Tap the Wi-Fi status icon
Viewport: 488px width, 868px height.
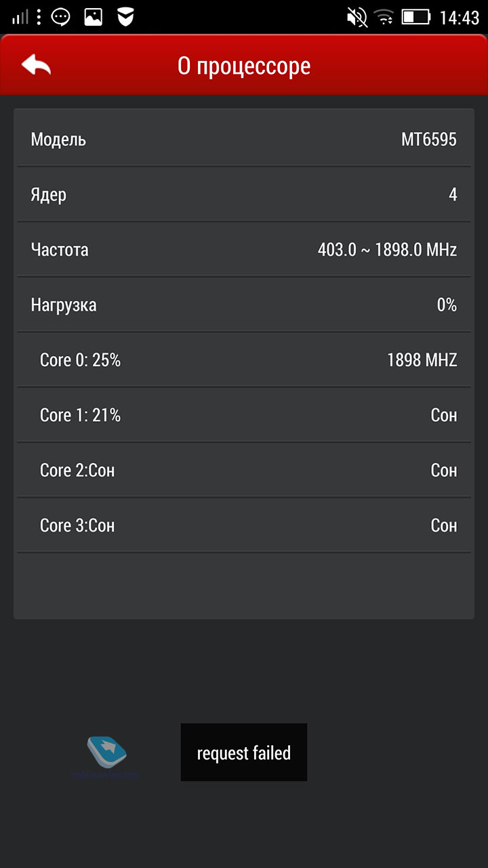(384, 17)
